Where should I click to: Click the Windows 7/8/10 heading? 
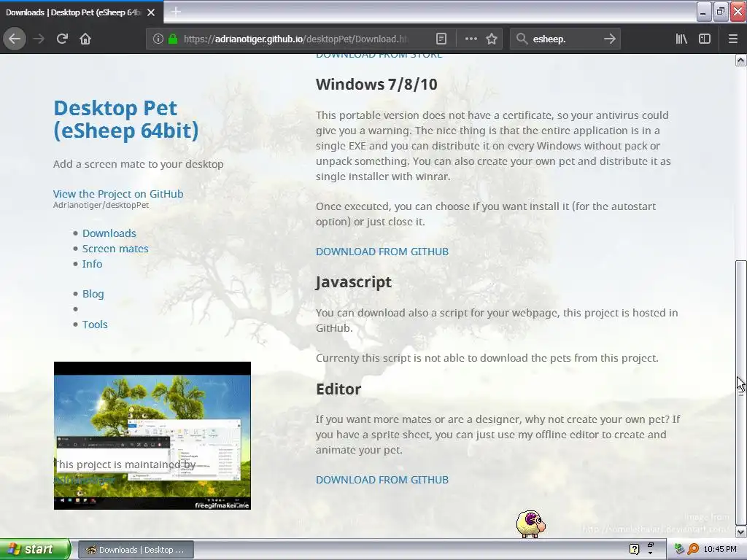point(376,85)
